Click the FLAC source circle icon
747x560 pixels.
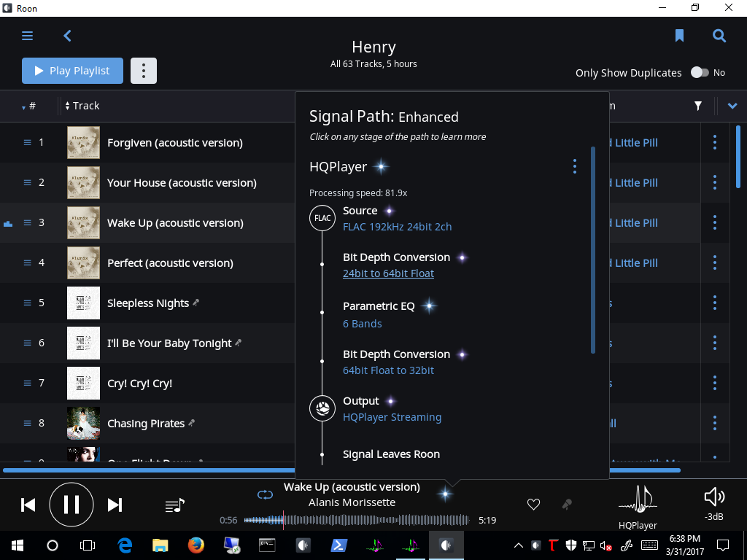click(x=322, y=218)
